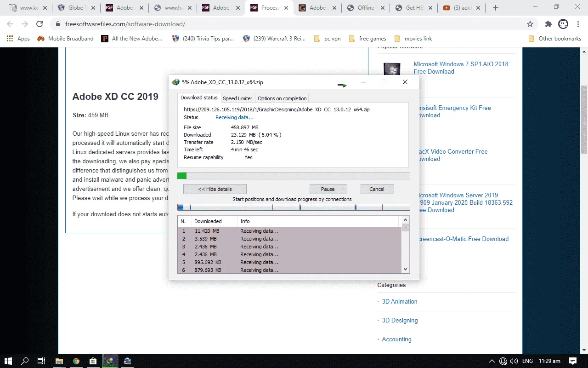The width and height of the screenshot is (588, 368).
Task: Click the ENG language indicator
Action: point(527,361)
